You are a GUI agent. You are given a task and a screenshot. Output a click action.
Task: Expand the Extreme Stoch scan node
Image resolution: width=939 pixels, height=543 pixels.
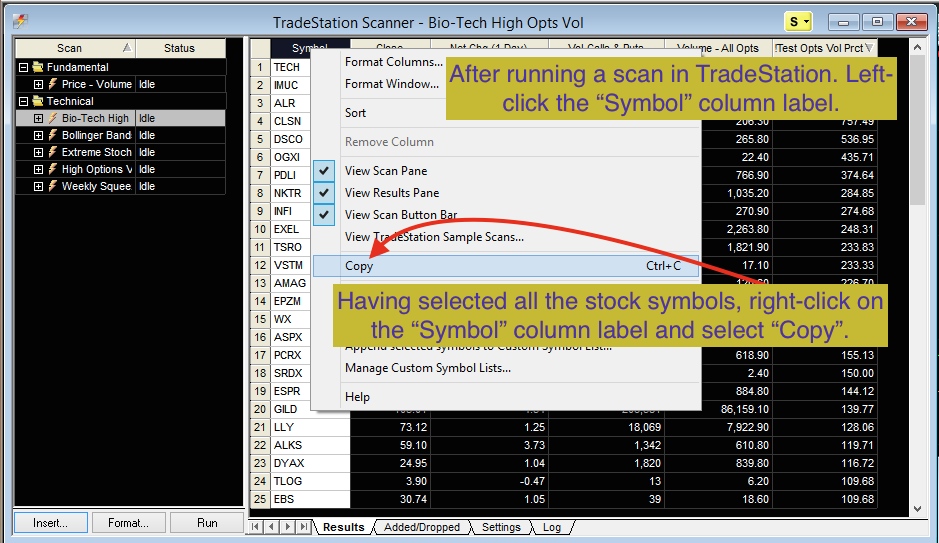click(38, 152)
